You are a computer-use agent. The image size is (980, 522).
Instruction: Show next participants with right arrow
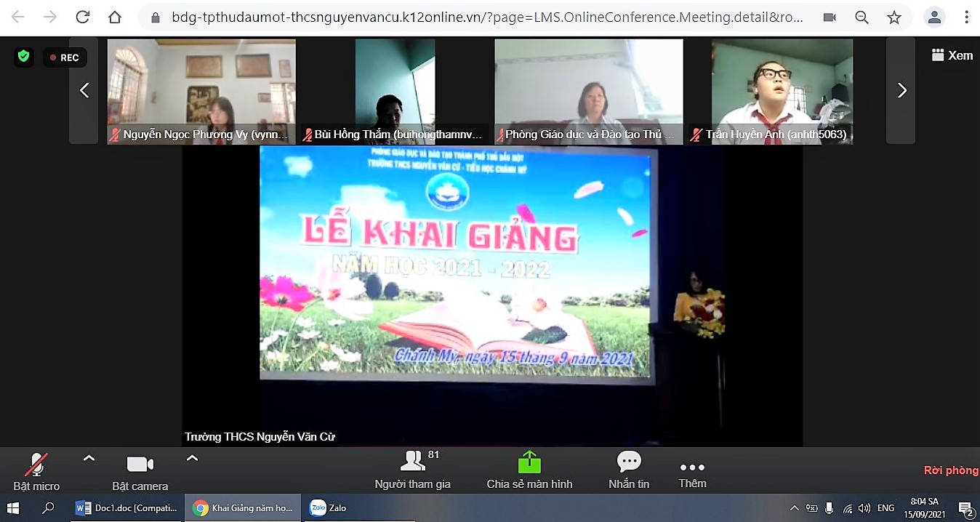[901, 90]
